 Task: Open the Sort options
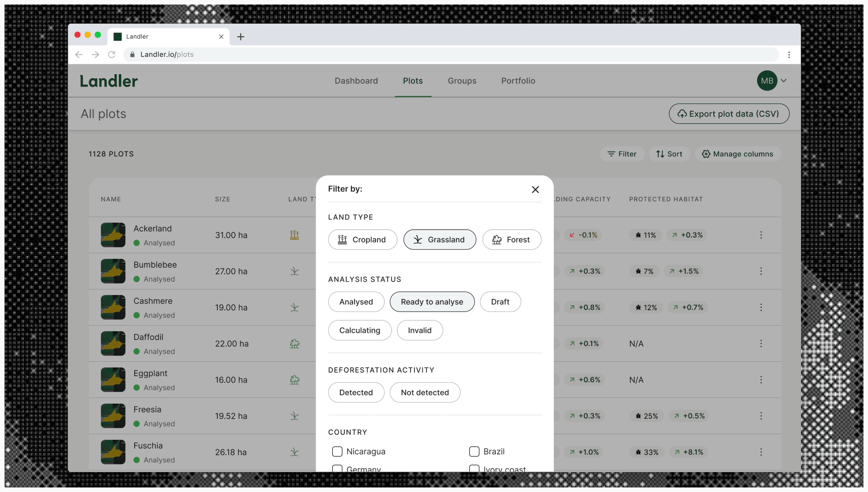coord(669,154)
